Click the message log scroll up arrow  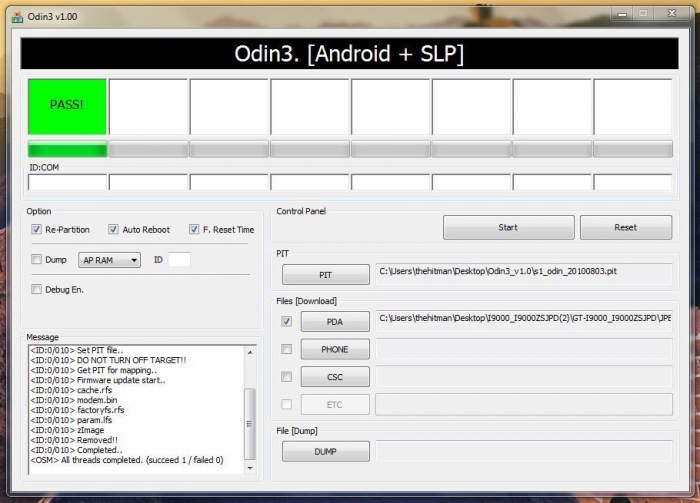point(250,352)
